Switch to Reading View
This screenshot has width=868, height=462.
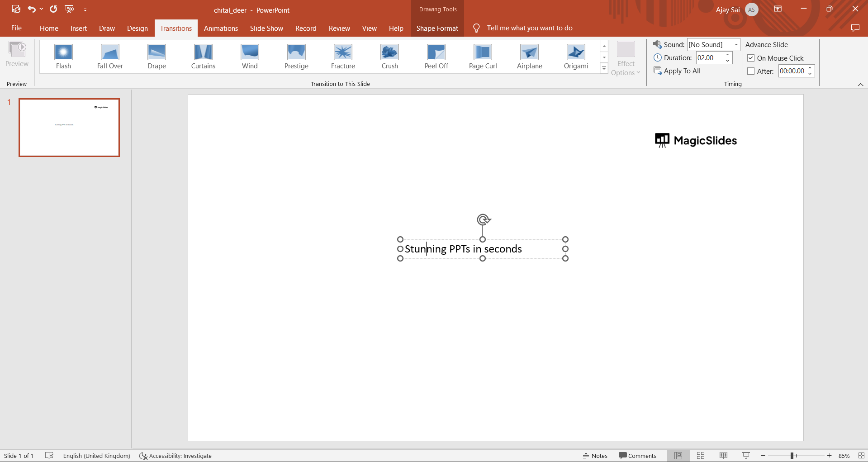point(723,456)
